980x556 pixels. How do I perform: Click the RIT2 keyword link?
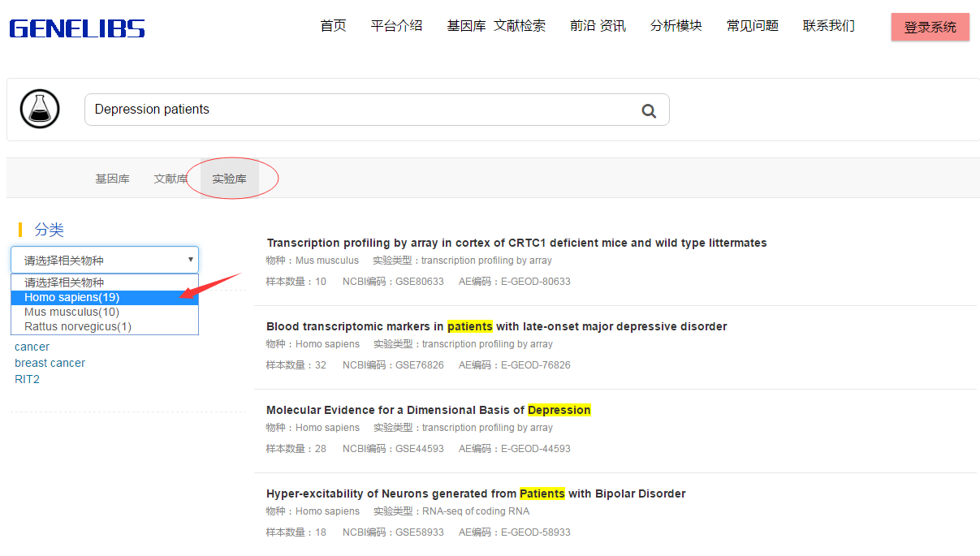tap(27, 379)
